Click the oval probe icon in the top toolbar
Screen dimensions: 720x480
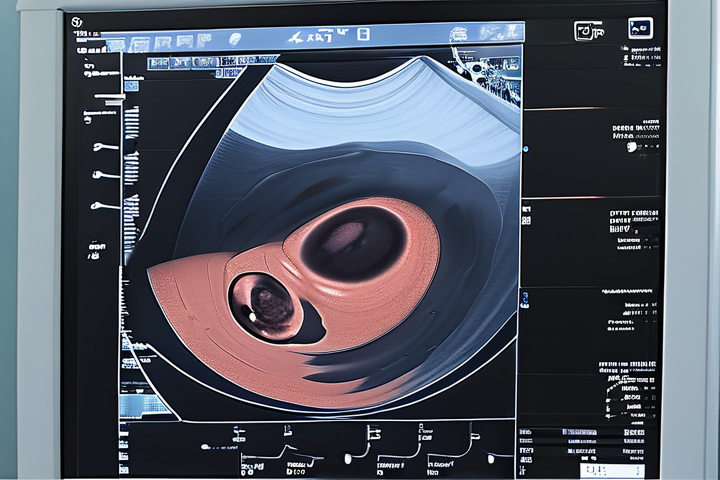[235, 39]
